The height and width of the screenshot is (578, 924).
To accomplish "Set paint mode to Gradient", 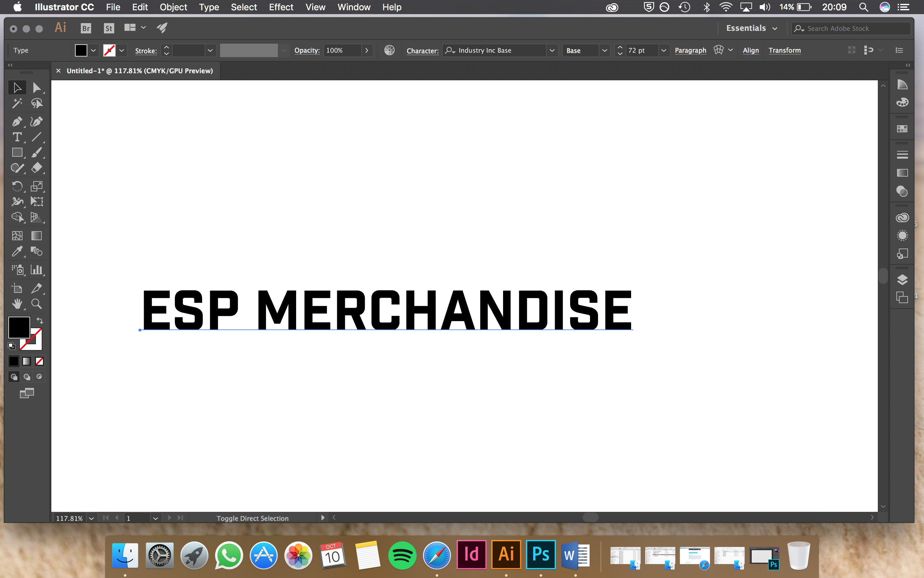I will (x=27, y=361).
